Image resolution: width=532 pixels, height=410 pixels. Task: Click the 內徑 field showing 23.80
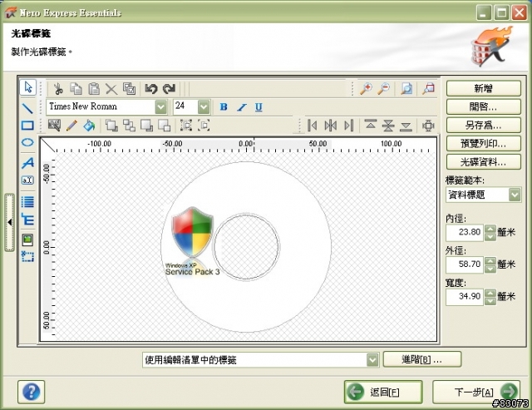pos(465,233)
